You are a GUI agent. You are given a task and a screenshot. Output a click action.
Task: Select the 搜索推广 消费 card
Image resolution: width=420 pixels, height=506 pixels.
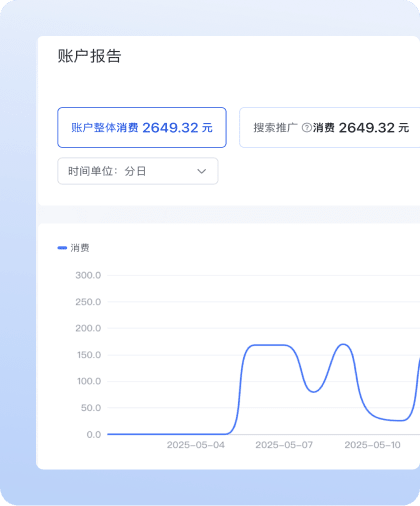pos(330,127)
